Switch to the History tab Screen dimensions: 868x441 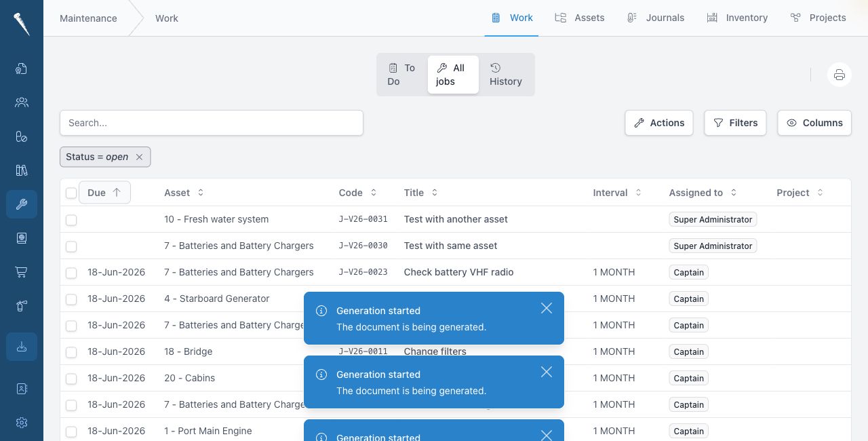pos(506,75)
